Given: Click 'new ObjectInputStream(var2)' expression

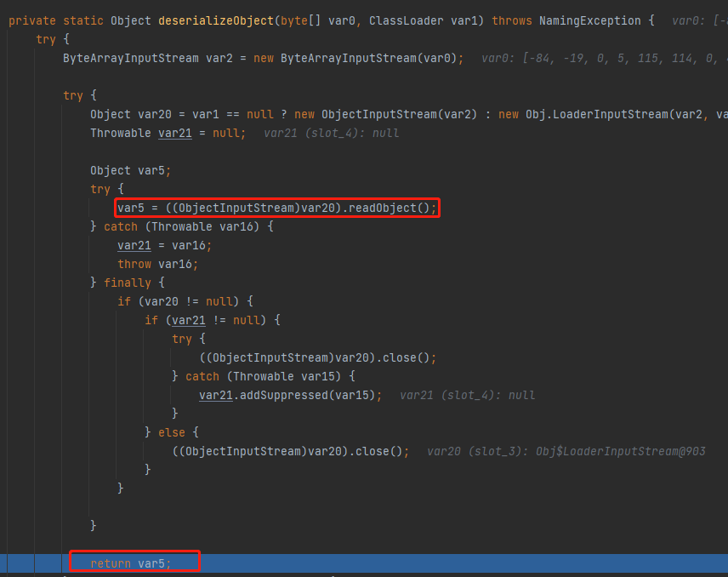Looking at the screenshot, I should tap(385, 114).
